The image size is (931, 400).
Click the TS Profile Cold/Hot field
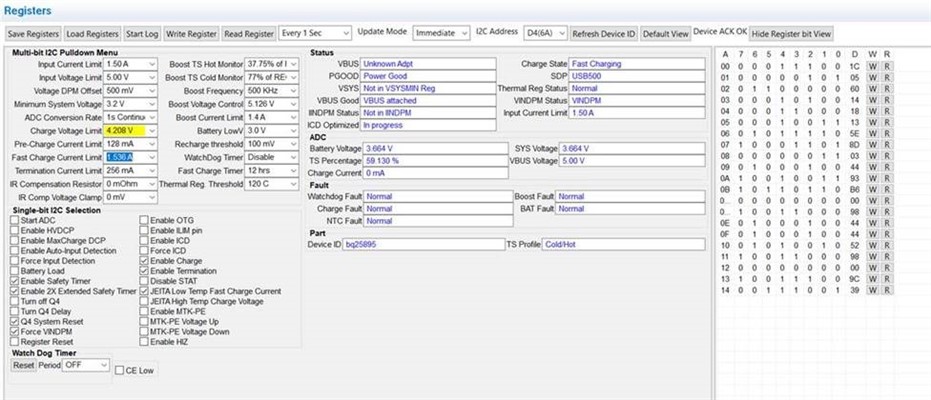(x=623, y=244)
